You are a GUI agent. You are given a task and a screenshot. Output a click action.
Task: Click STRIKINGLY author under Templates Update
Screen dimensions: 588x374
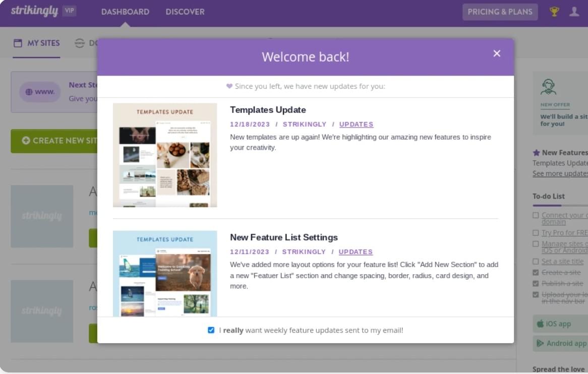(305, 124)
